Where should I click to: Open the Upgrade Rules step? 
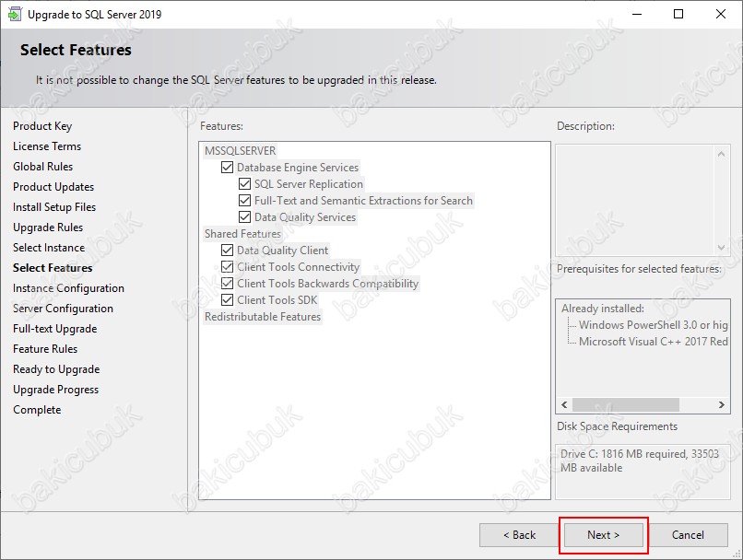48,227
